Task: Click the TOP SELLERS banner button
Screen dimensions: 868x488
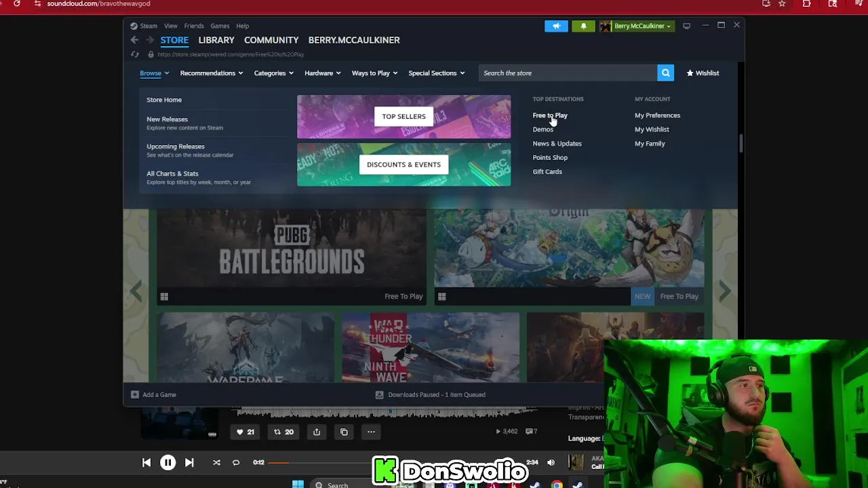Action: pyautogui.click(x=403, y=117)
